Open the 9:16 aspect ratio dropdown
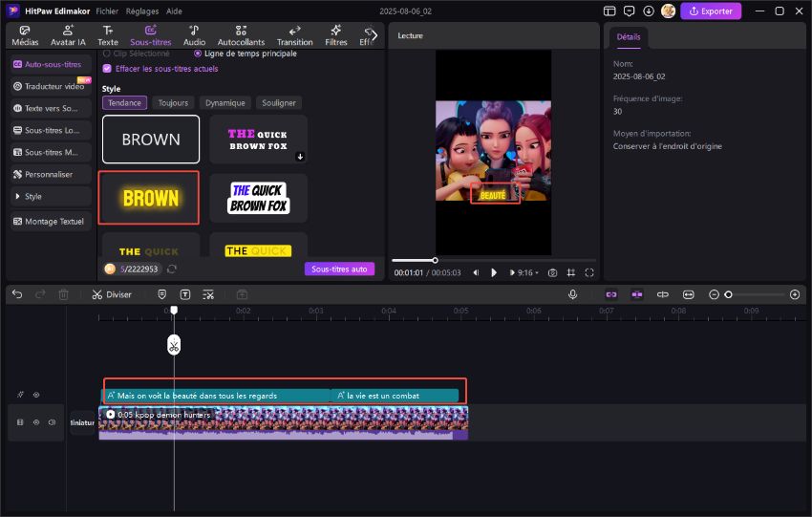The height and width of the screenshot is (517, 812). (x=528, y=272)
